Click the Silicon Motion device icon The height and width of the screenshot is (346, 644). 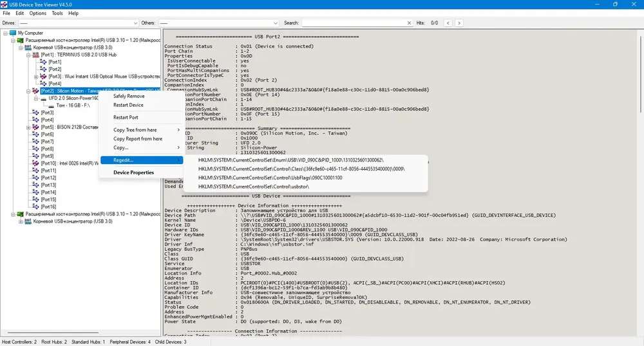(x=35, y=91)
